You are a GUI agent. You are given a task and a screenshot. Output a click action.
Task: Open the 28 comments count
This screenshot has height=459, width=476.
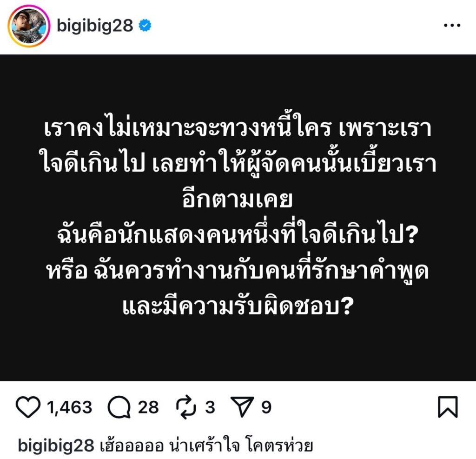point(148,407)
